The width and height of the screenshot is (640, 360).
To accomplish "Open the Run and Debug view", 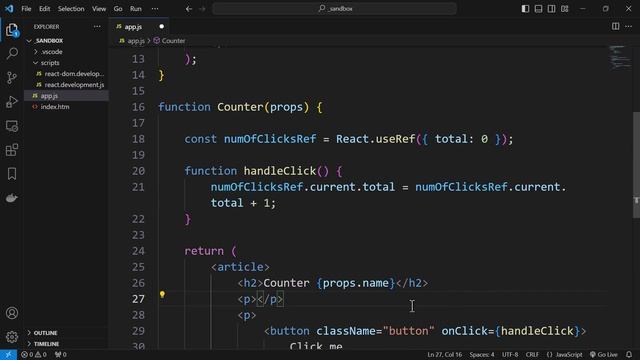I will [x=12, y=102].
